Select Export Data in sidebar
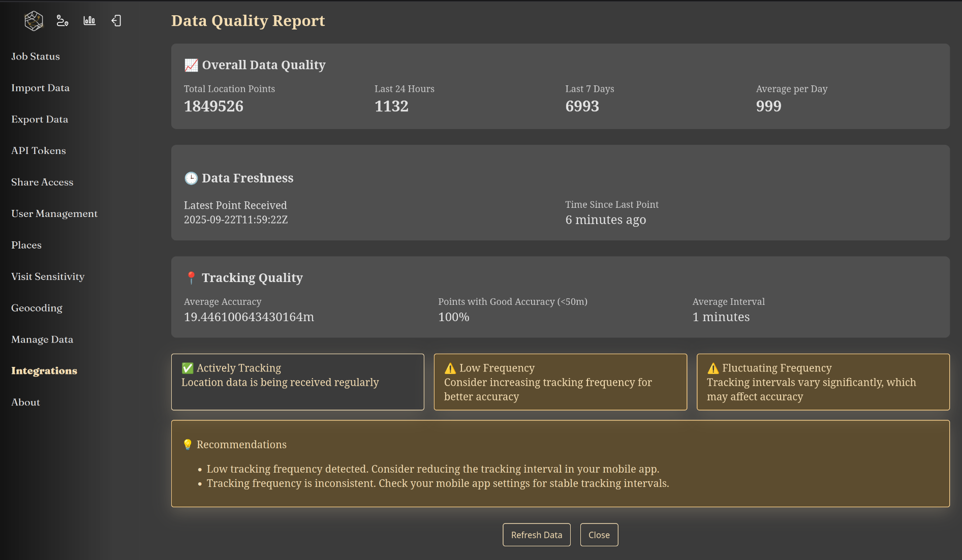Image resolution: width=962 pixels, height=560 pixels. [x=40, y=119]
